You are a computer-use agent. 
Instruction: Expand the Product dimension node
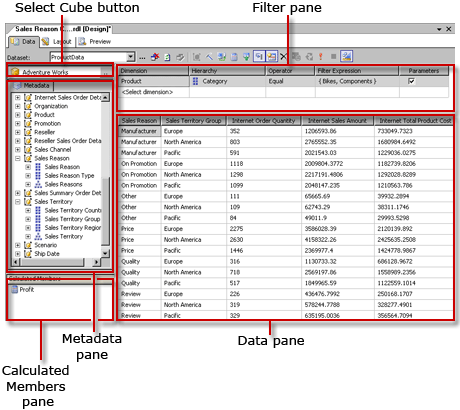[18, 115]
